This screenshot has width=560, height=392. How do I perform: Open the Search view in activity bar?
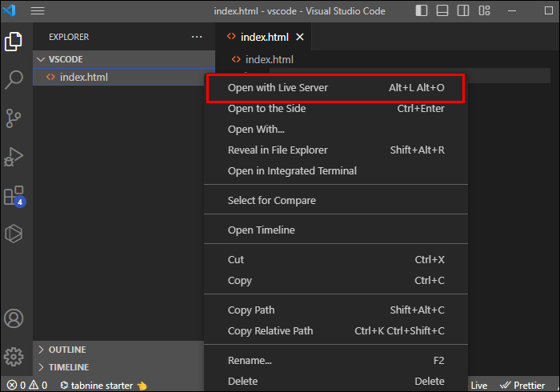click(x=14, y=79)
